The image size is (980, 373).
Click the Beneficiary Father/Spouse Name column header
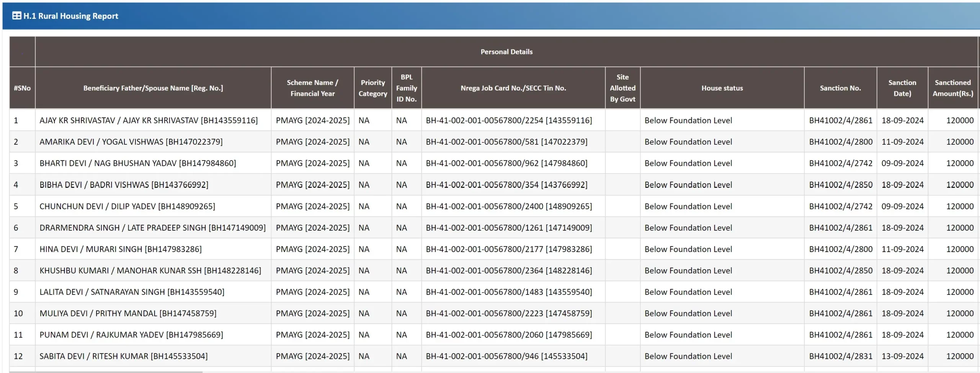coord(153,88)
